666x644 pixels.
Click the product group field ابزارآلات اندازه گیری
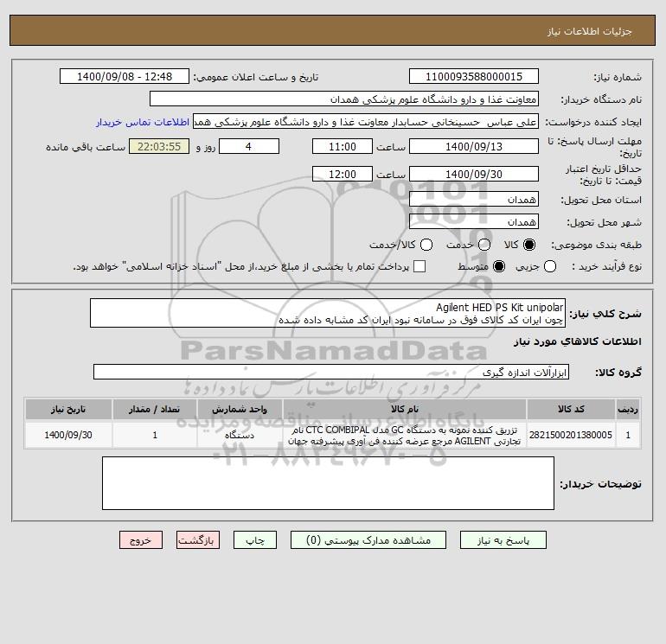pos(331,372)
